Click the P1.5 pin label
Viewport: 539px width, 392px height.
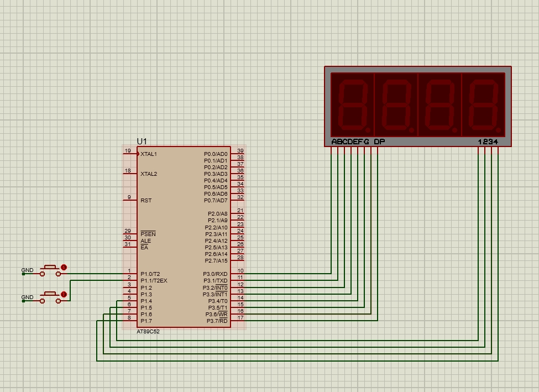click(x=146, y=308)
